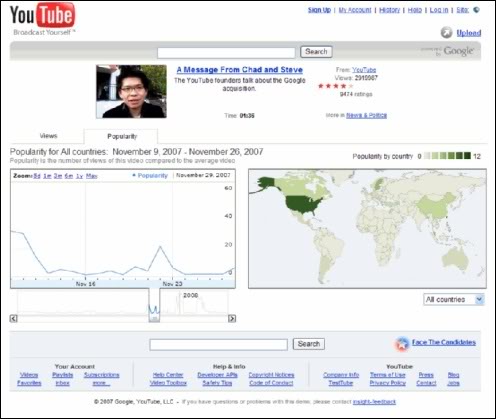Open the Chad and Steve video thumbnail
Viewport: 496px width, 419px height.
(x=131, y=91)
